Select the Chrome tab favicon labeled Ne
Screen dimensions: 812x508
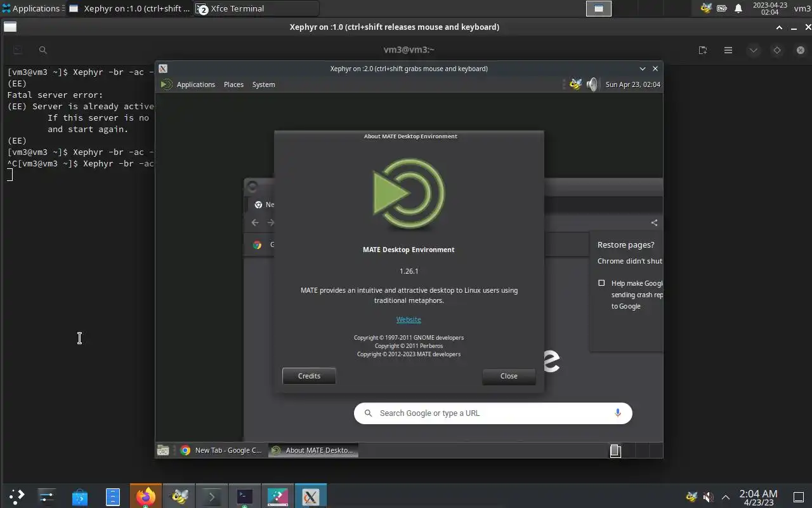[258, 204]
